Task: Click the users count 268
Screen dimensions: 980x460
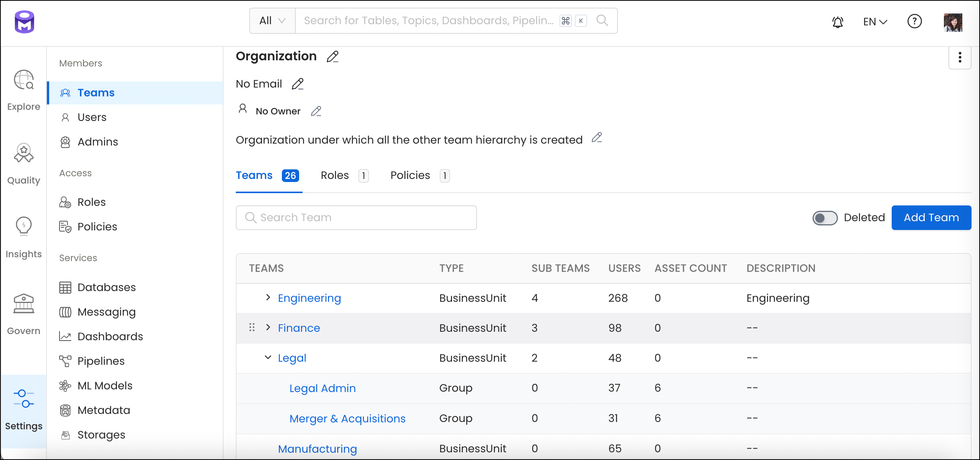Action: 618,298
